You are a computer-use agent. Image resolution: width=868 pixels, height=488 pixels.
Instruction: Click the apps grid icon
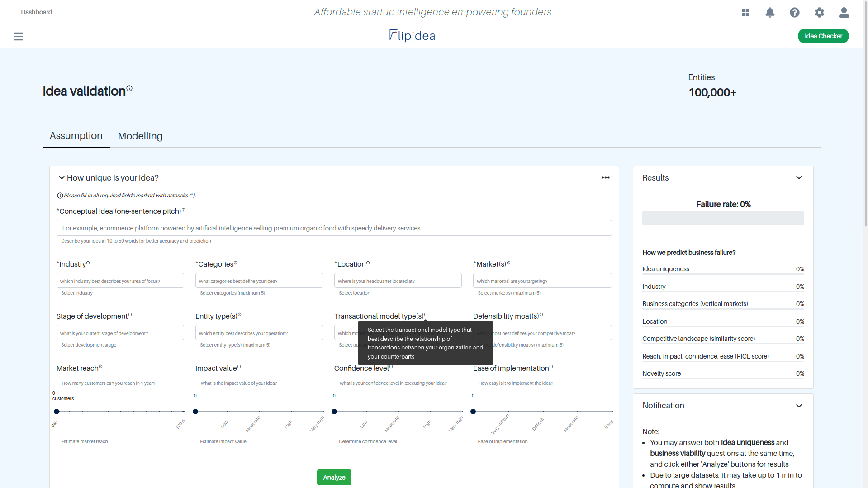tap(745, 12)
